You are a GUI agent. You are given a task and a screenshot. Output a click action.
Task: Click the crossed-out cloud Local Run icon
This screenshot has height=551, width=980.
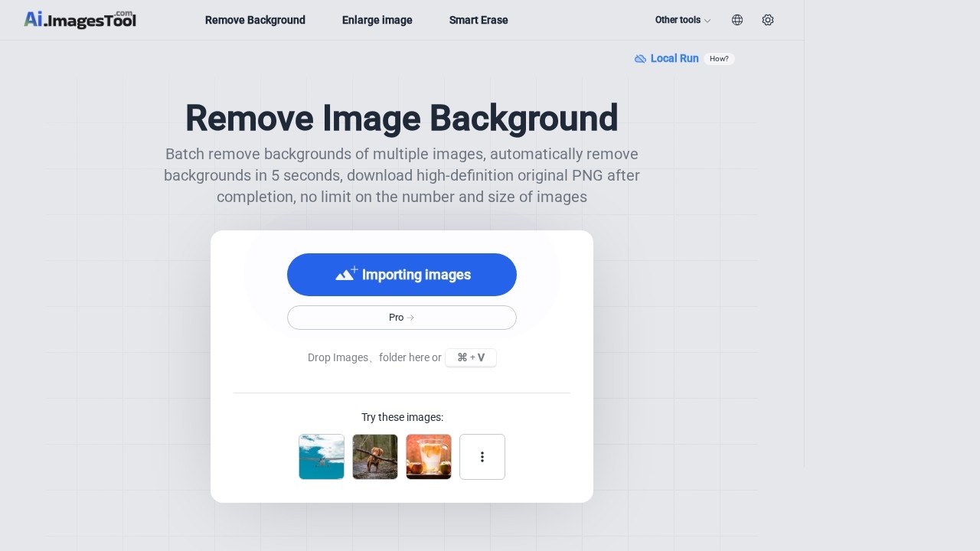[x=640, y=59]
